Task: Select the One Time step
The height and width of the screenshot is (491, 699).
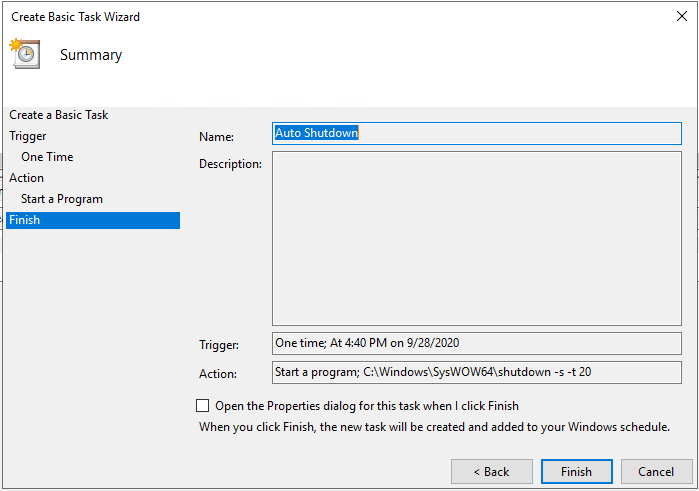Action: coord(47,157)
